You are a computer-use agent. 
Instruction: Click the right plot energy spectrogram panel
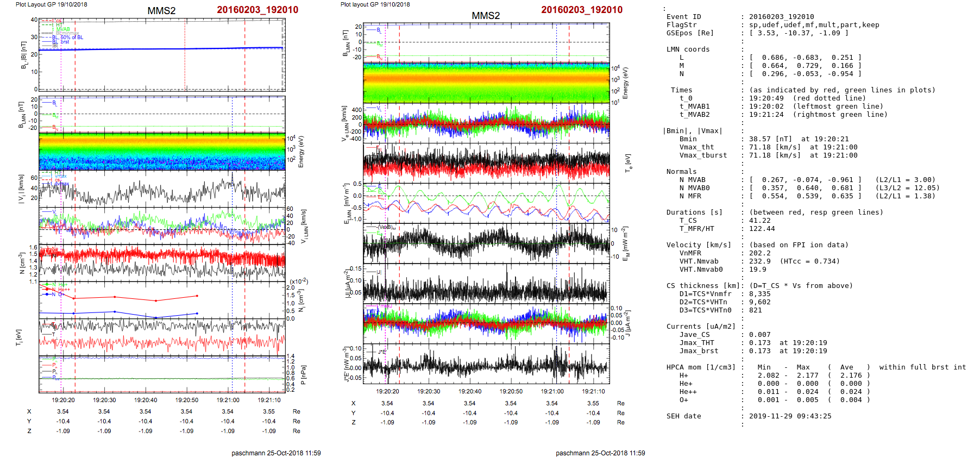486,83
